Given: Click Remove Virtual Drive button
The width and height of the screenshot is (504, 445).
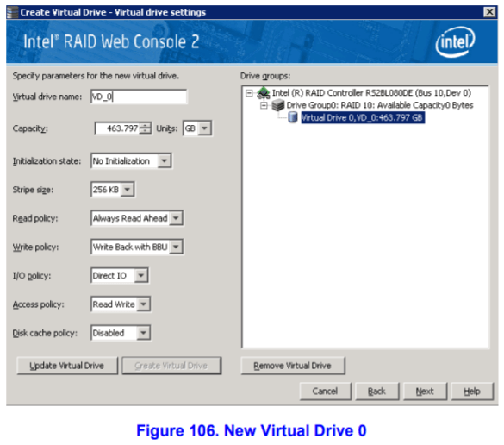Looking at the screenshot, I should [293, 366].
